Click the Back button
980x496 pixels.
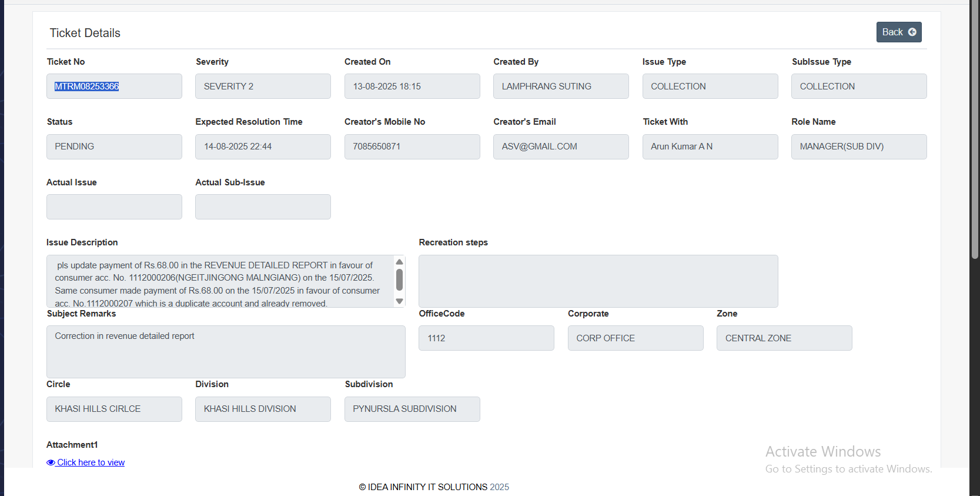[898, 32]
